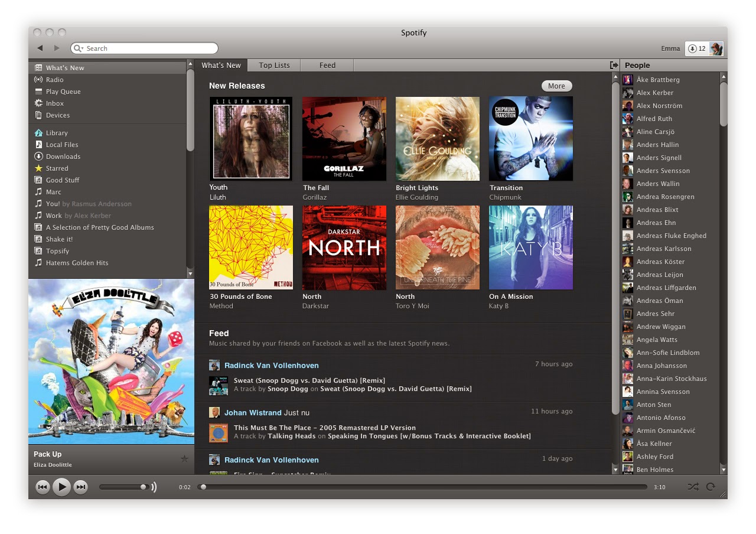This screenshot has width=756, height=534.
Task: Select Anders Hallin in People
Action: click(657, 145)
